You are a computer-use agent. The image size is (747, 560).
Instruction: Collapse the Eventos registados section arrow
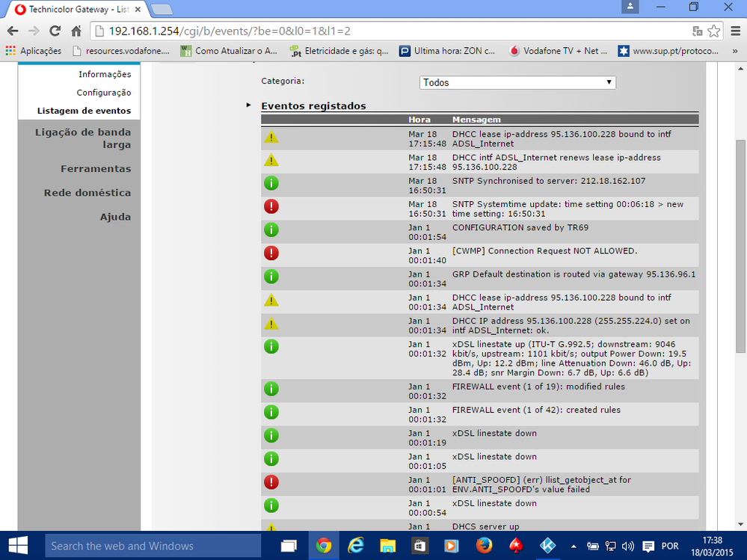point(249,105)
